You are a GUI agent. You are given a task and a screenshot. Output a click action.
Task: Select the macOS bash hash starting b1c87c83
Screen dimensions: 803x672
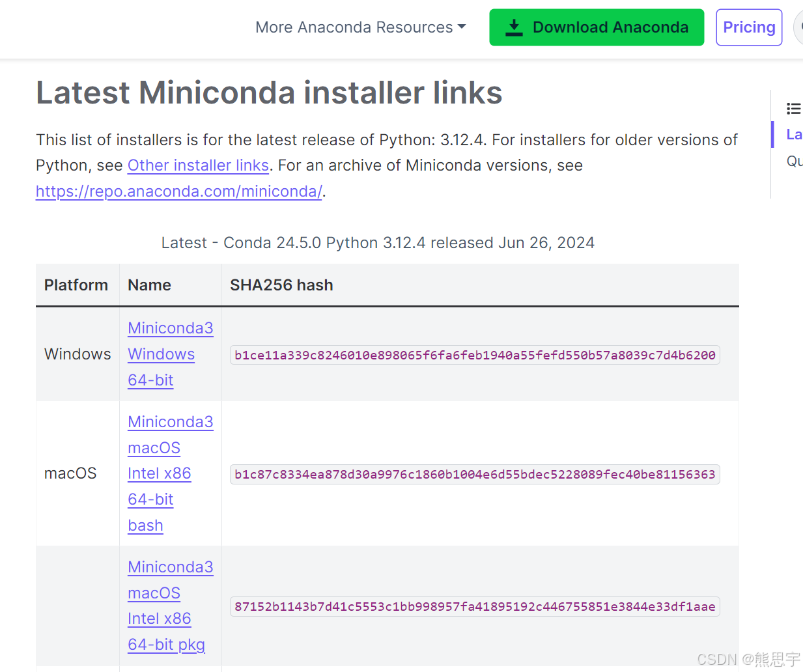[475, 474]
